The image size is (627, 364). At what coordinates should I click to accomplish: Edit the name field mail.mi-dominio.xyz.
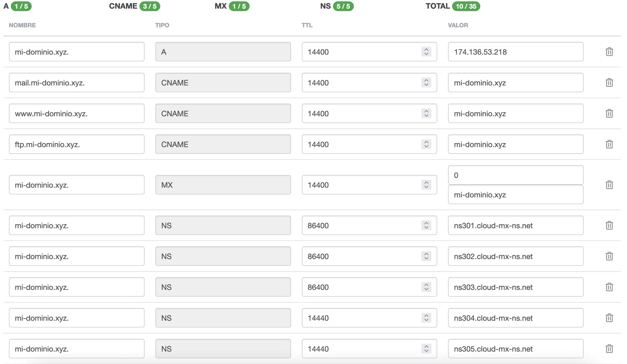77,82
